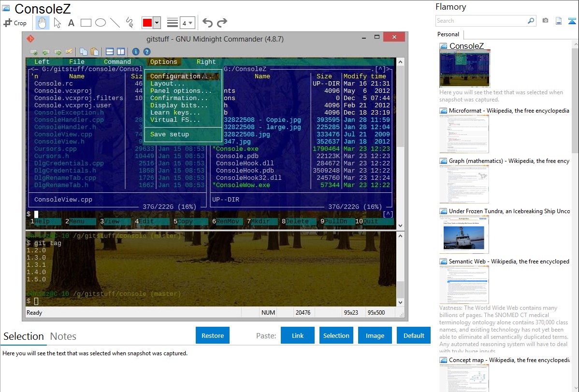The width and height of the screenshot is (579, 392).
Task: Open the color picker dropdown arrow
Action: tap(157, 23)
